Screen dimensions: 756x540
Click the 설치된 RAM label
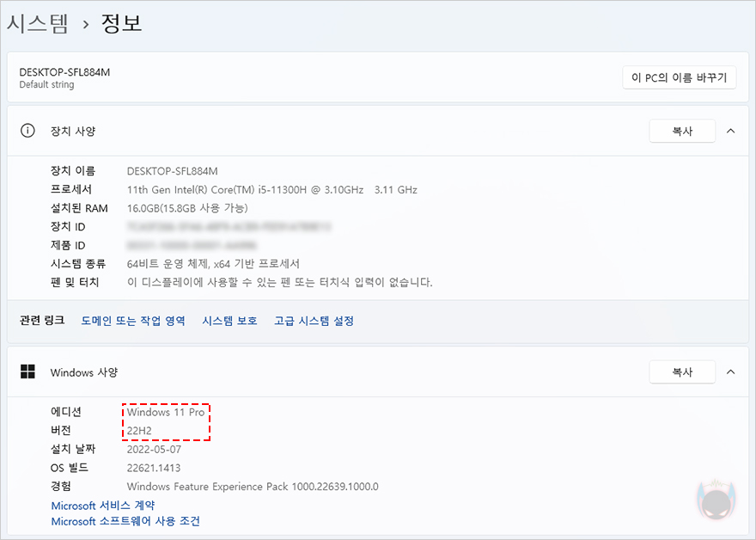pos(79,208)
